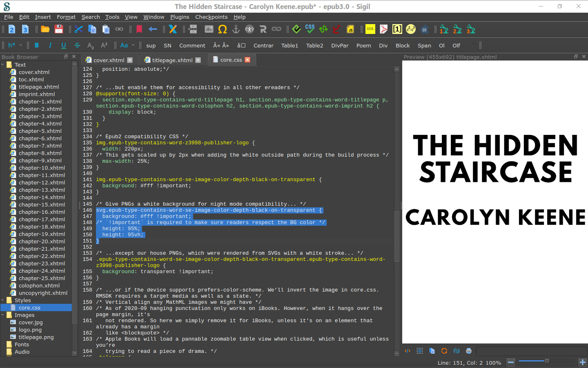Screen dimensions: 588x368
Task: Open the Aa change-case dropdown arrow
Action: [x=133, y=45]
